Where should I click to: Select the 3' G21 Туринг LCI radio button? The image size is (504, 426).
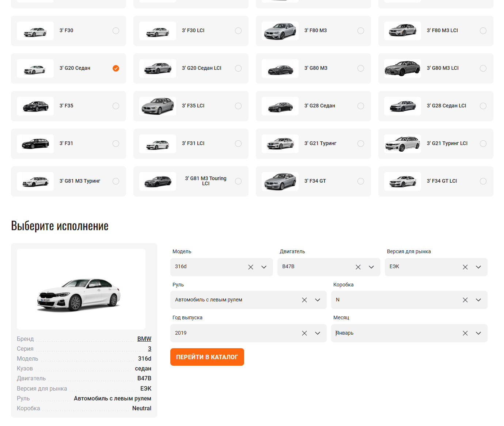(483, 144)
